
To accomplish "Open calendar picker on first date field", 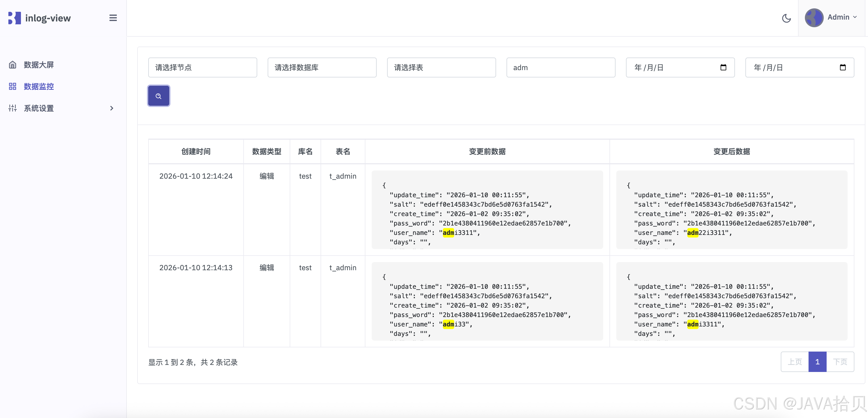I will coord(723,68).
